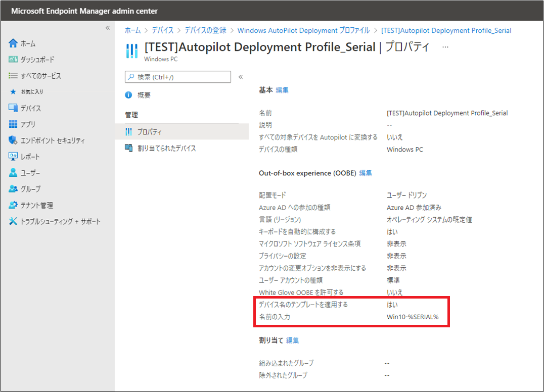Click the Azure AD 参加済み value
Screen dimensions: 544x392
pyautogui.click(x=414, y=207)
